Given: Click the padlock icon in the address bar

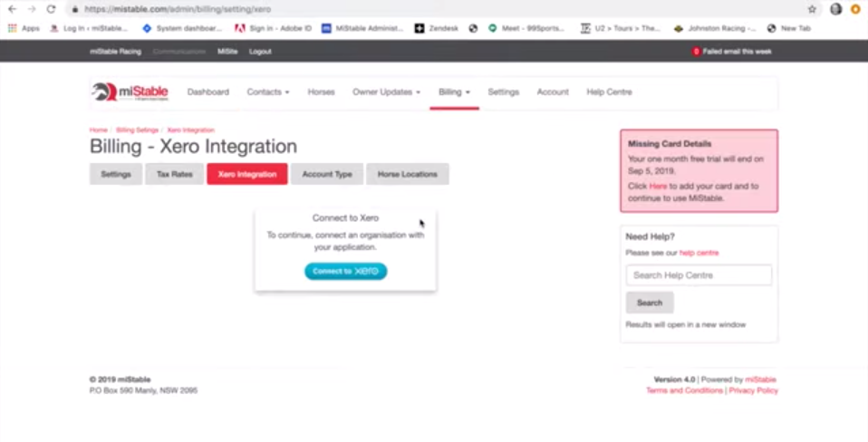Looking at the screenshot, I should 75,9.
